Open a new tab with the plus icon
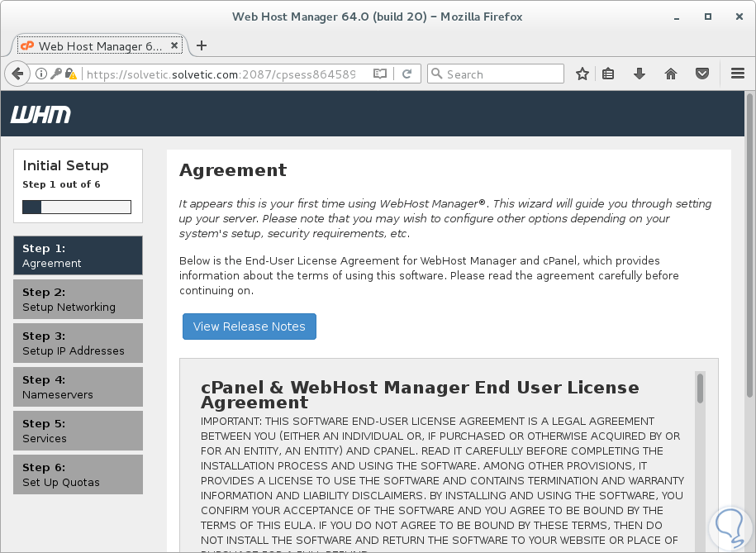Image resolution: width=756 pixels, height=553 pixels. pyautogui.click(x=202, y=45)
